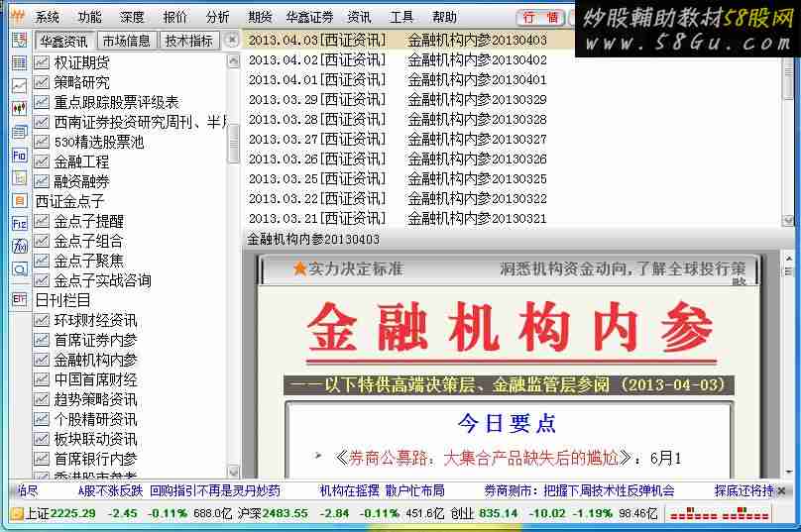
Task: Open 趋势策略资讯 tree item
Action: click(x=96, y=400)
